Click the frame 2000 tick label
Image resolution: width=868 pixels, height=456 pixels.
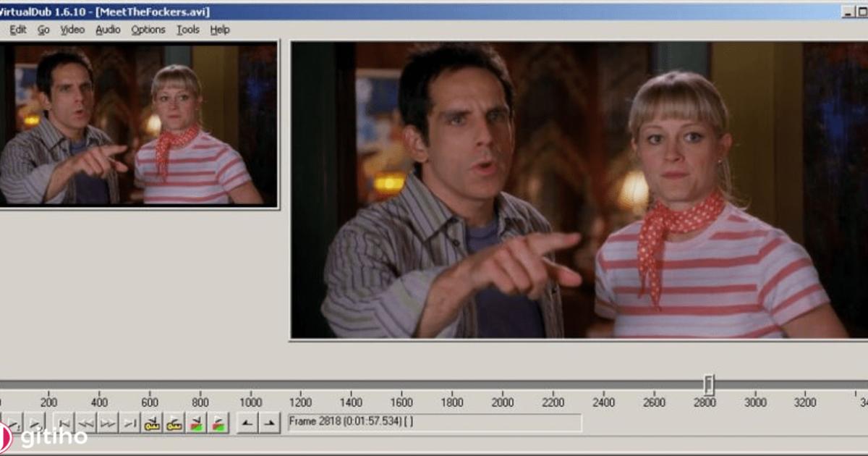(x=503, y=402)
